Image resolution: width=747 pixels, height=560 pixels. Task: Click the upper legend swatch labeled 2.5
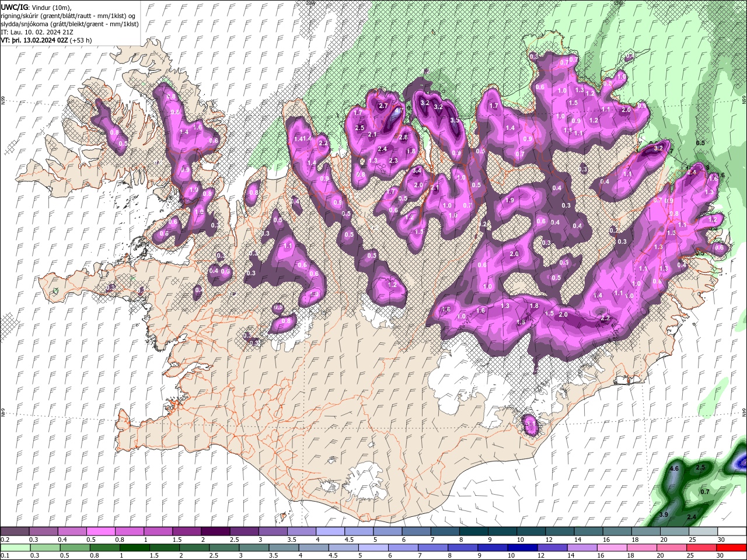[x=244, y=531]
